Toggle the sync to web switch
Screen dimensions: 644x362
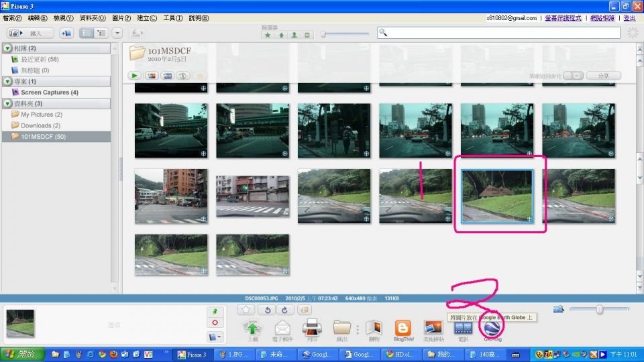pos(573,76)
